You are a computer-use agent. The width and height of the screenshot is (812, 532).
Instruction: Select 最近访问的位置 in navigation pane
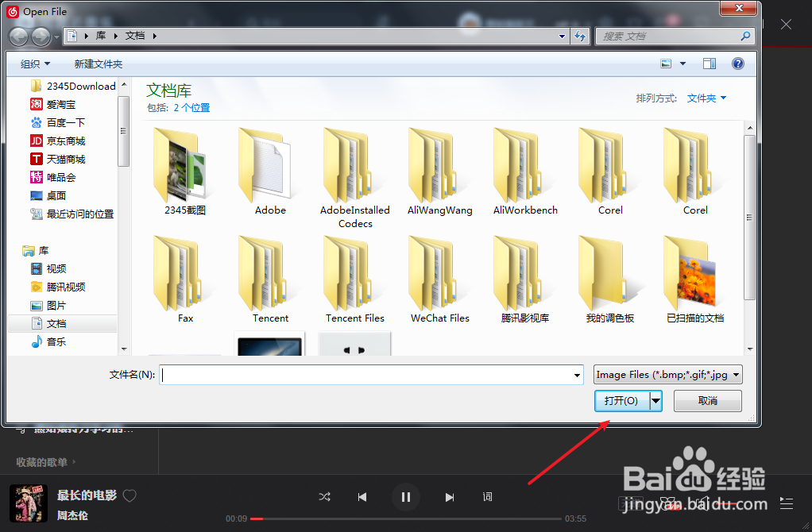(72, 214)
